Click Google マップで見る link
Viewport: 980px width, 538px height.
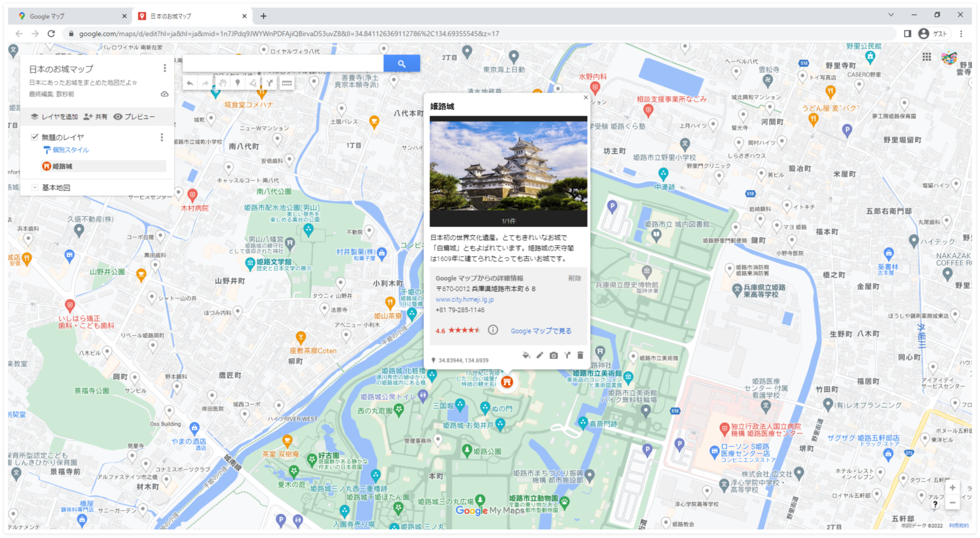pos(541,331)
